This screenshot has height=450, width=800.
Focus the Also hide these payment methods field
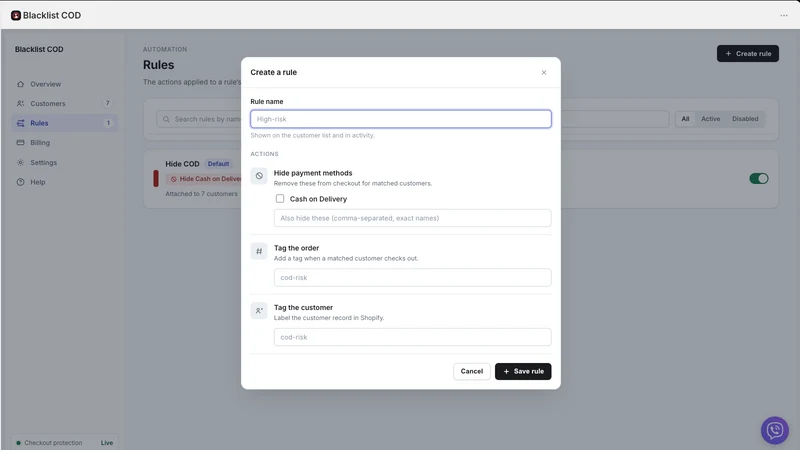[412, 218]
